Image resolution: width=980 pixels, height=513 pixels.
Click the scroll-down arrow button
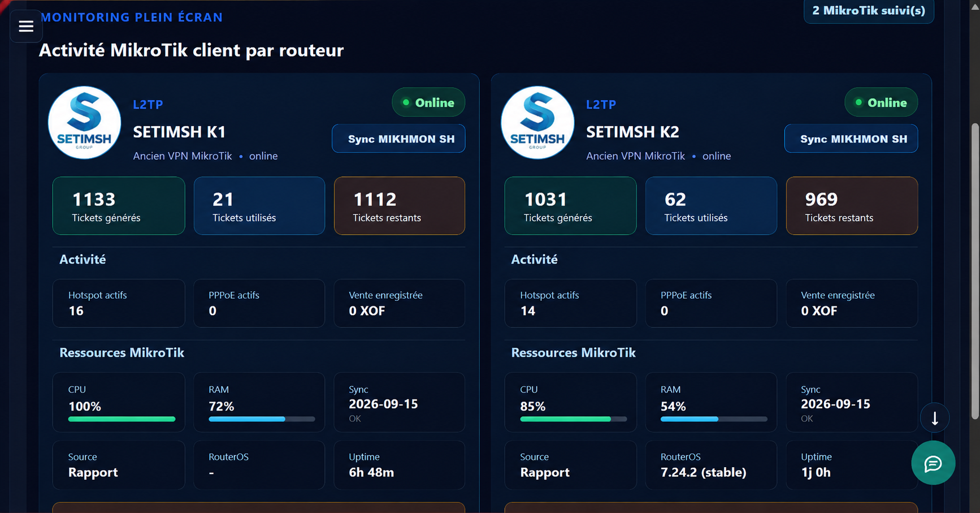click(935, 418)
